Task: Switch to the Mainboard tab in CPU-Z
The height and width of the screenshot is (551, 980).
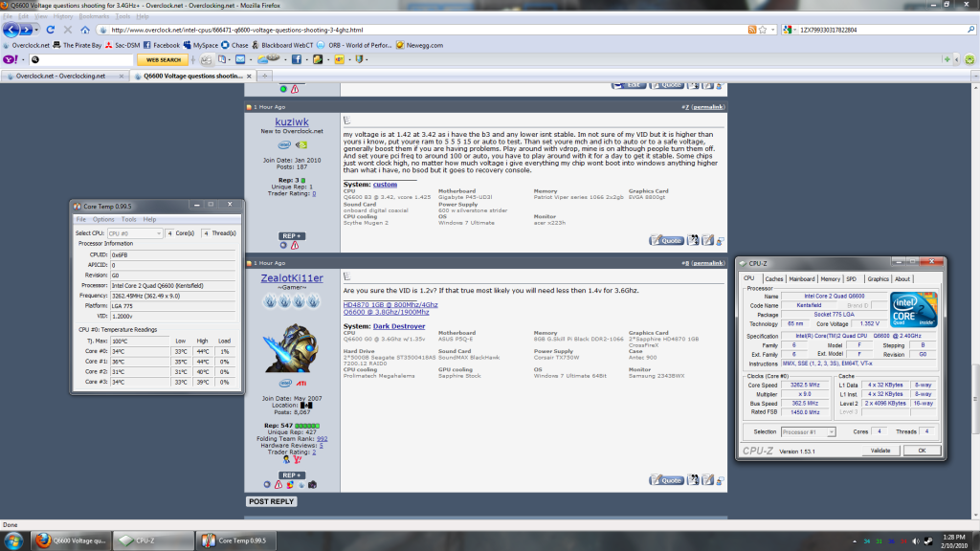Action: pyautogui.click(x=801, y=278)
